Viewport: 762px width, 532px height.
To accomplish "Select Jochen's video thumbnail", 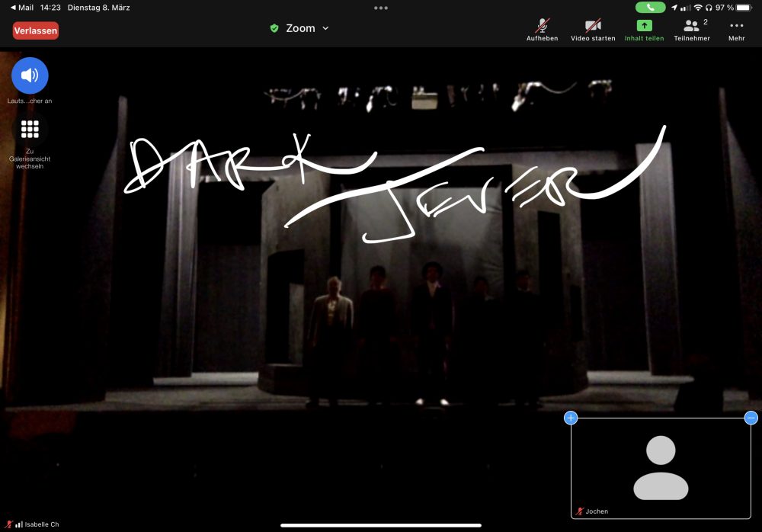I will [x=661, y=468].
